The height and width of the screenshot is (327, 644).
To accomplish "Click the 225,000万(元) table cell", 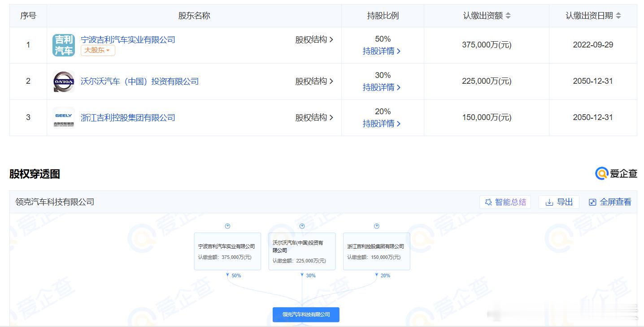I will (487, 82).
